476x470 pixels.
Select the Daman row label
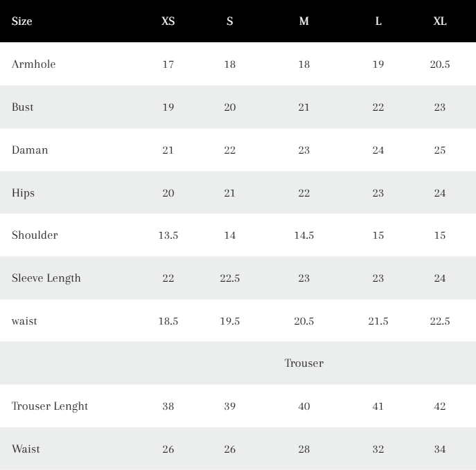pos(30,150)
